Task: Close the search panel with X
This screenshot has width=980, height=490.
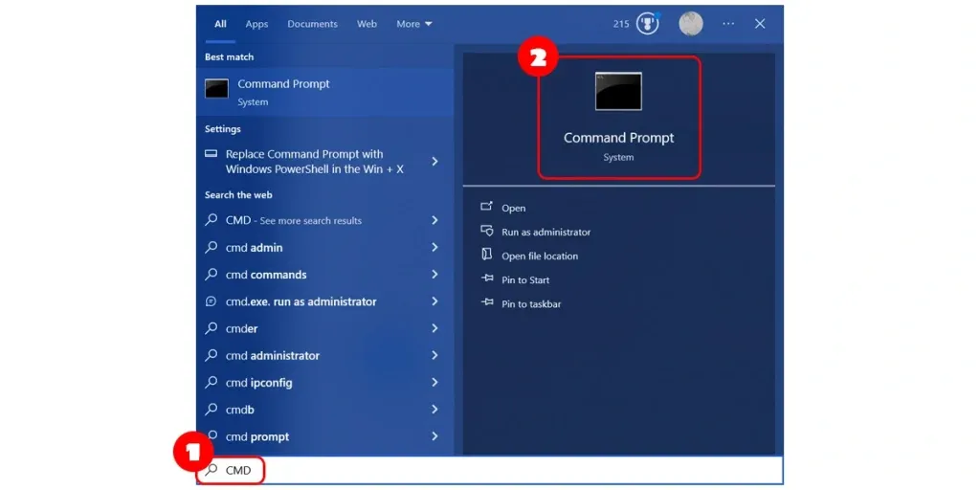Action: click(759, 24)
